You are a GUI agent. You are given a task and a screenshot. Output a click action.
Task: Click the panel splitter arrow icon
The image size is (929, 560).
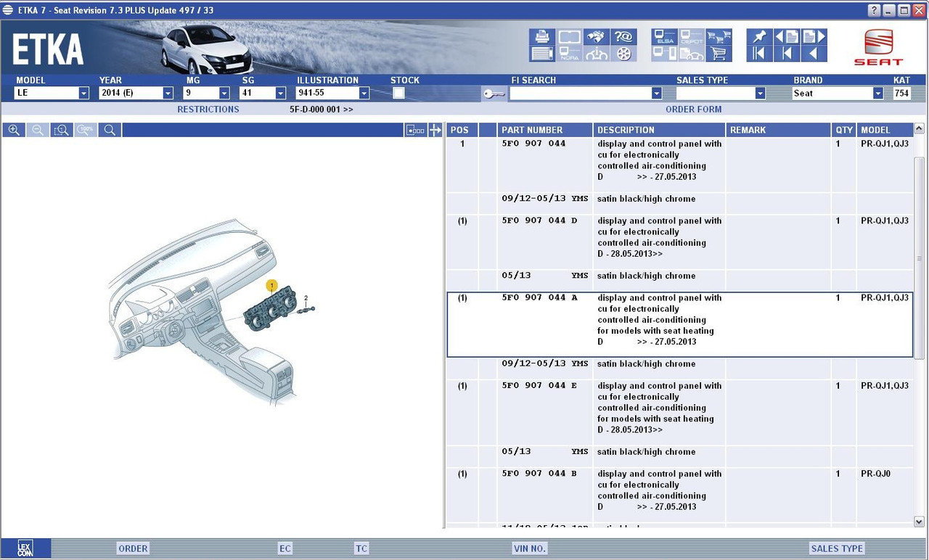(435, 130)
